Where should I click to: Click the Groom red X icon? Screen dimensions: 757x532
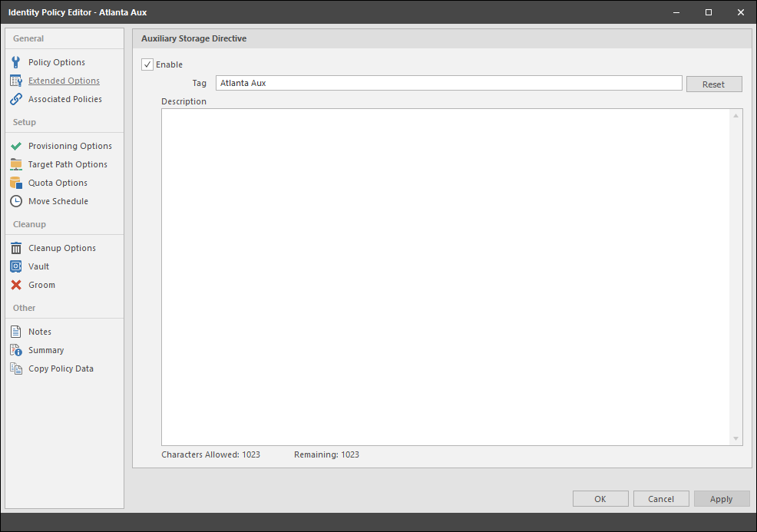coord(16,285)
